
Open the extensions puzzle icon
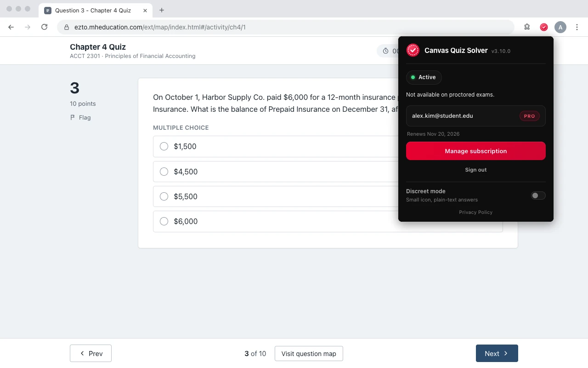tap(527, 27)
